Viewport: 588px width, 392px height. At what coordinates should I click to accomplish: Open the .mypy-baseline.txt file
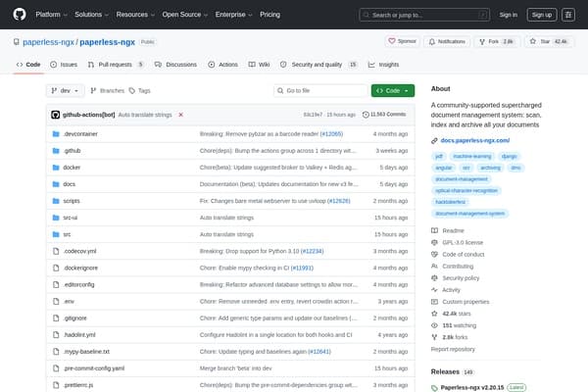(86, 352)
